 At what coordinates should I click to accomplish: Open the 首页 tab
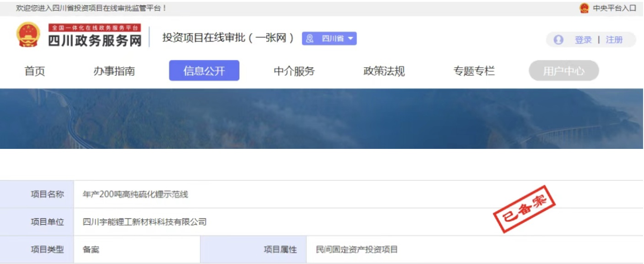pos(35,71)
